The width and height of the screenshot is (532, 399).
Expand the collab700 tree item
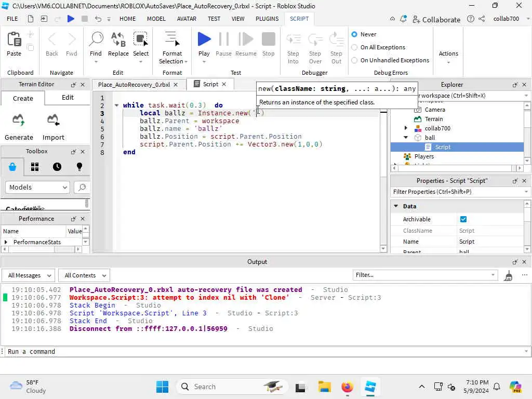(x=406, y=128)
